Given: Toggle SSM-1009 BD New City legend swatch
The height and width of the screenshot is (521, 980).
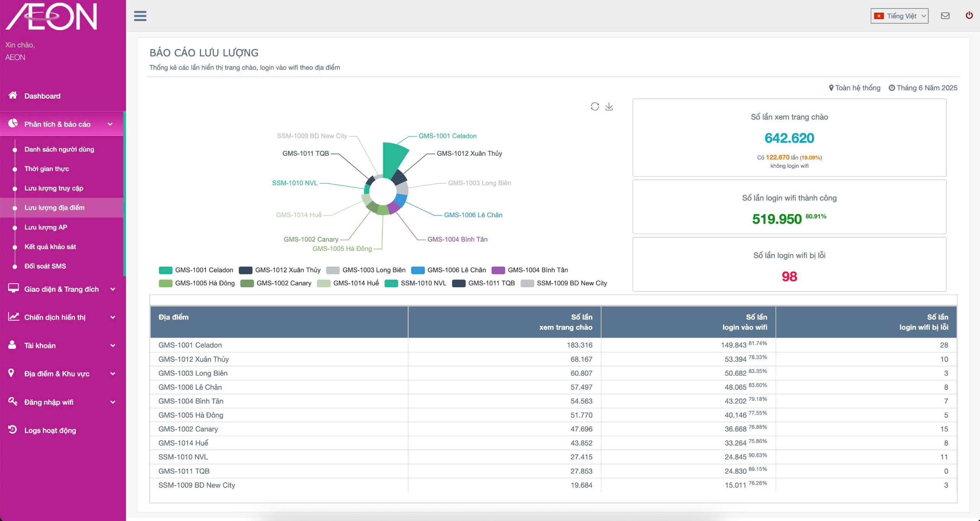Looking at the screenshot, I should [x=527, y=283].
